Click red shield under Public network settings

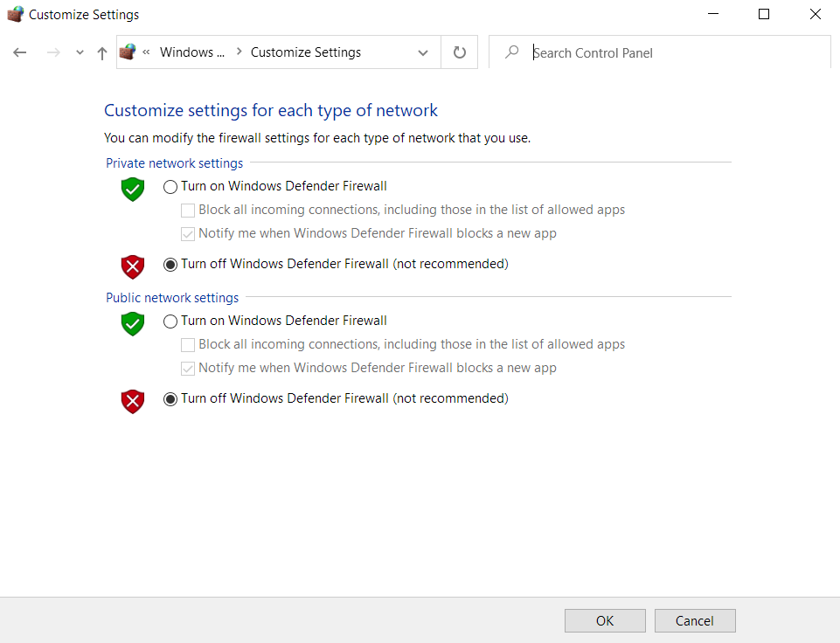pos(132,400)
